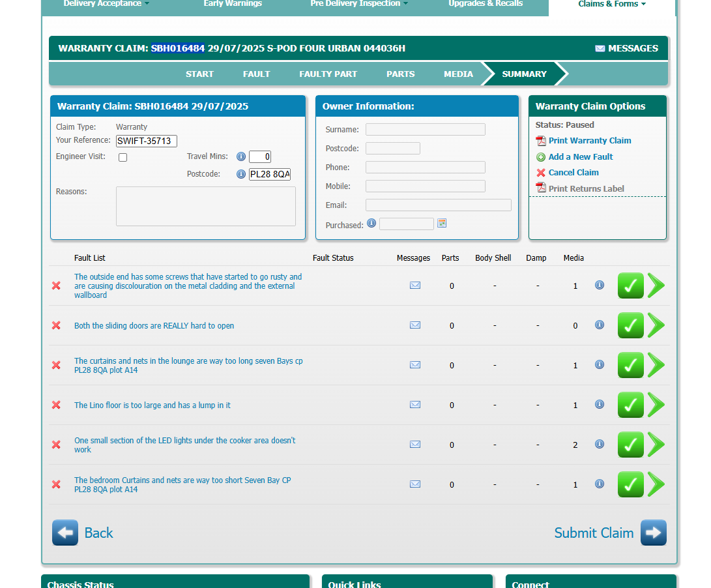
Task: Go to the MEDIA step tab
Action: click(x=458, y=74)
